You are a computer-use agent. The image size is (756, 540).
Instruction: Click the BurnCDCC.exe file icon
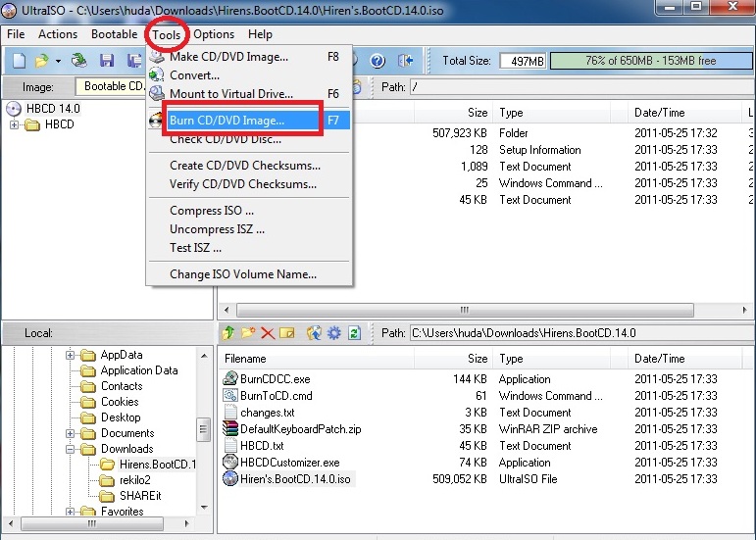[x=230, y=378]
